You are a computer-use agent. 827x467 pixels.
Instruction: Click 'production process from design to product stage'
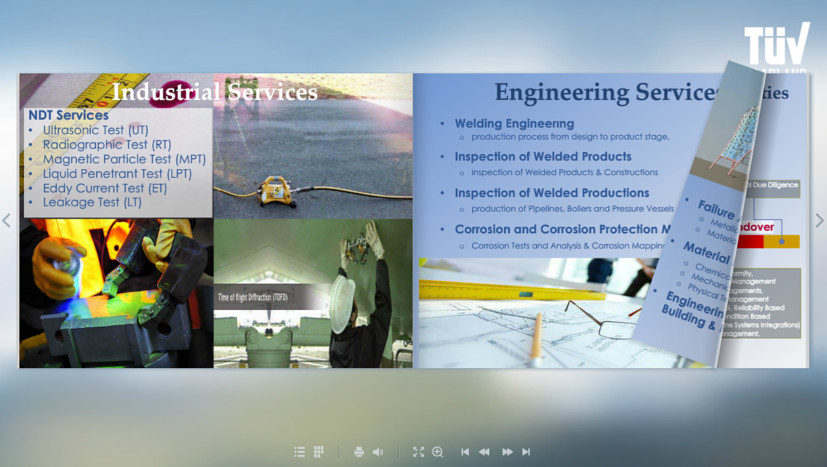click(570, 137)
